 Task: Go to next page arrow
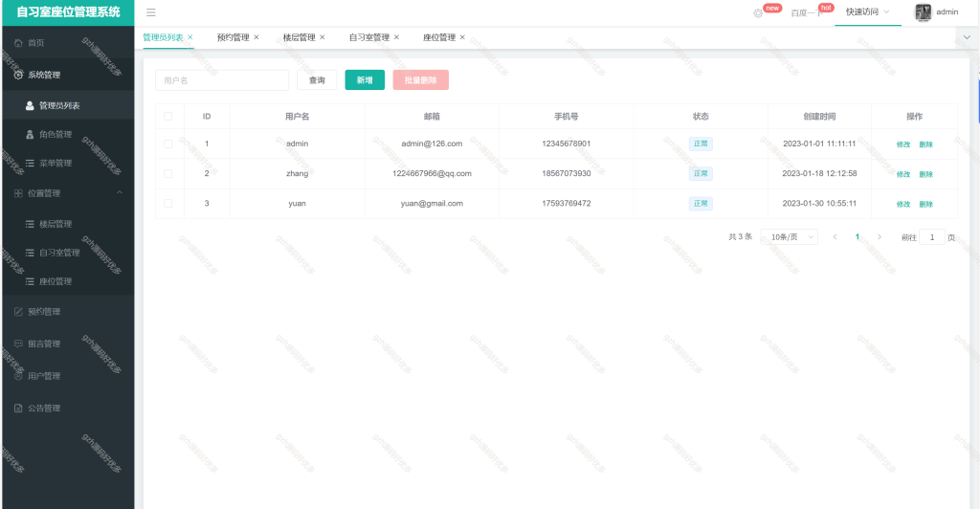880,237
